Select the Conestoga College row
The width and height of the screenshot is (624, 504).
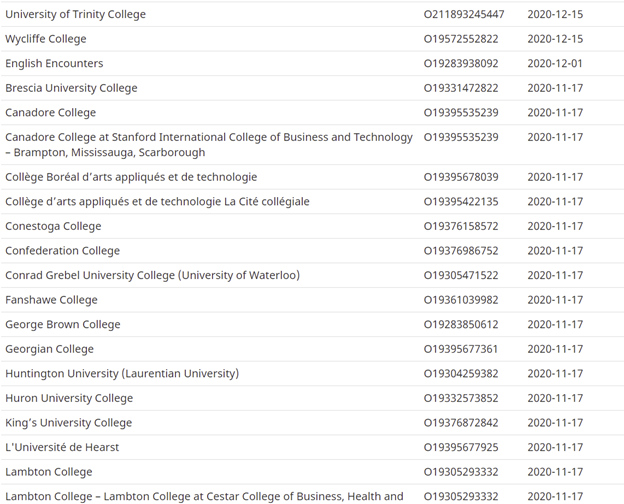tap(312, 226)
